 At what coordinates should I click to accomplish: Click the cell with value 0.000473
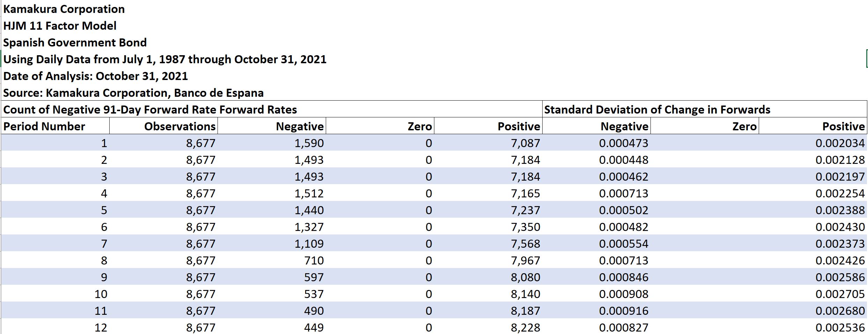[596, 143]
